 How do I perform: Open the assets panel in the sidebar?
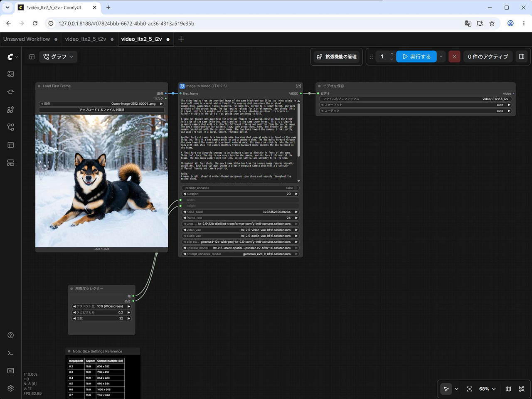pos(11,74)
